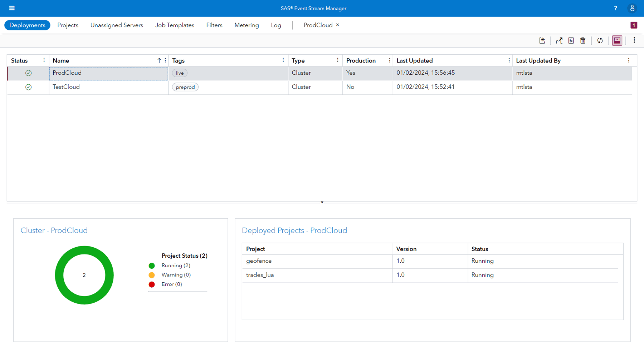Select the ProdCloud name cell
This screenshot has width=644, height=362.
pyautogui.click(x=109, y=73)
